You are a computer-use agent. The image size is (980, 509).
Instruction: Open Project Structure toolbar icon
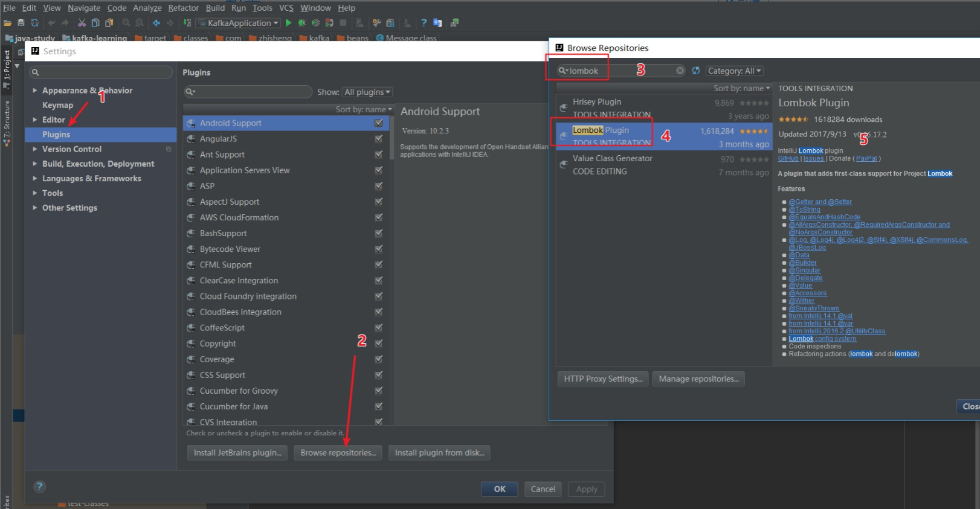[390, 23]
